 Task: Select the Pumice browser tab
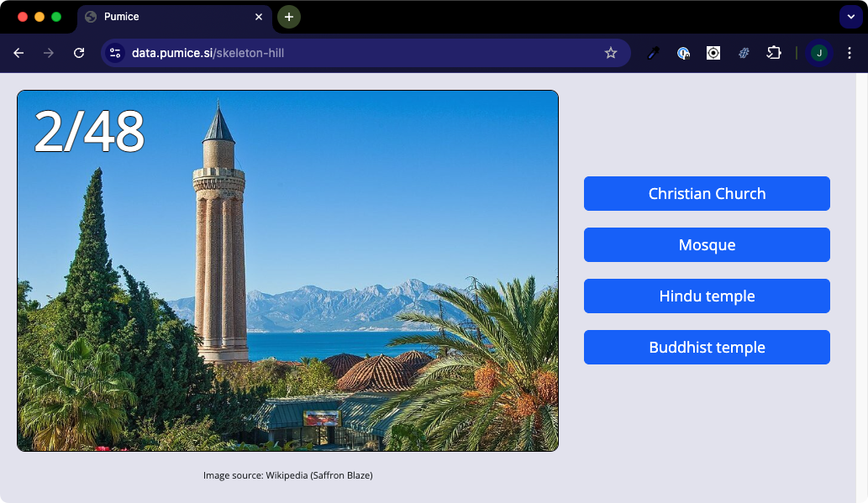click(x=175, y=17)
